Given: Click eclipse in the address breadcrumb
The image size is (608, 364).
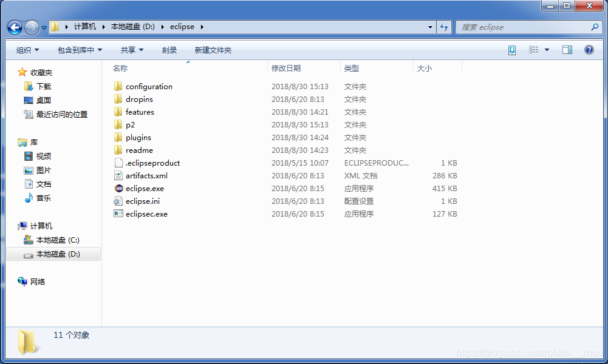Looking at the screenshot, I should click(182, 27).
